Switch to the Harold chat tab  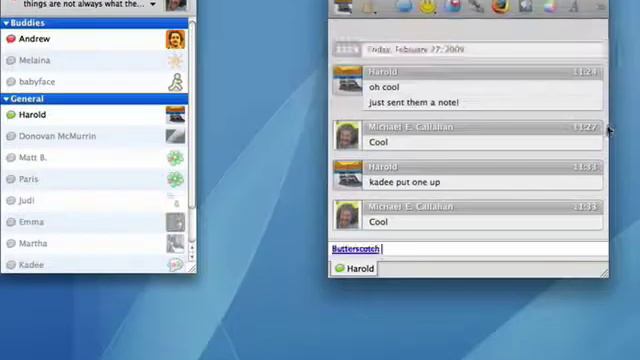354,269
